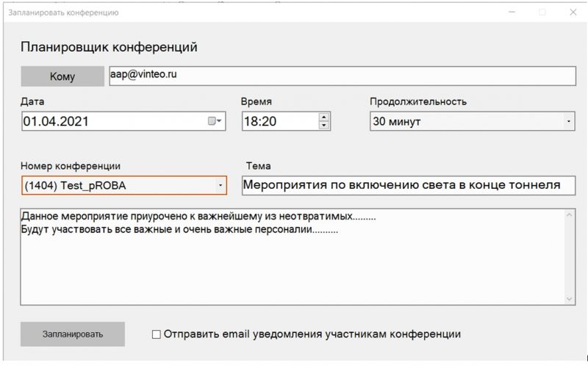Close the Запланировать конференцию window
Viewport: 588px width, 366px height.
pos(573,12)
